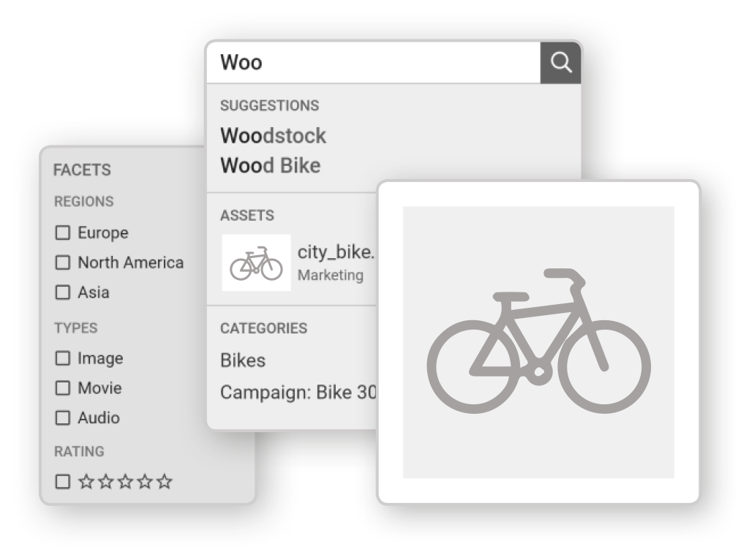Image resolution: width=749 pixels, height=560 pixels.
Task: Toggle the star rating checkbox
Action: (63, 481)
